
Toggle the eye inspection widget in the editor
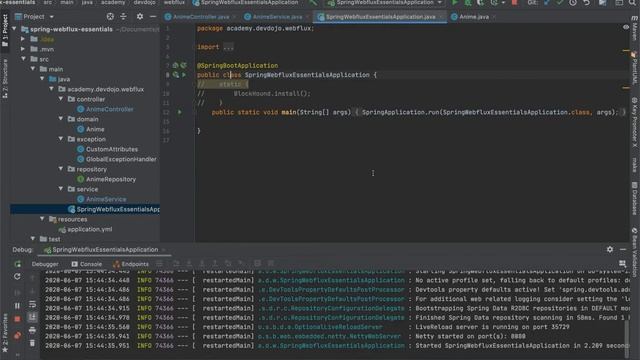coord(626,27)
